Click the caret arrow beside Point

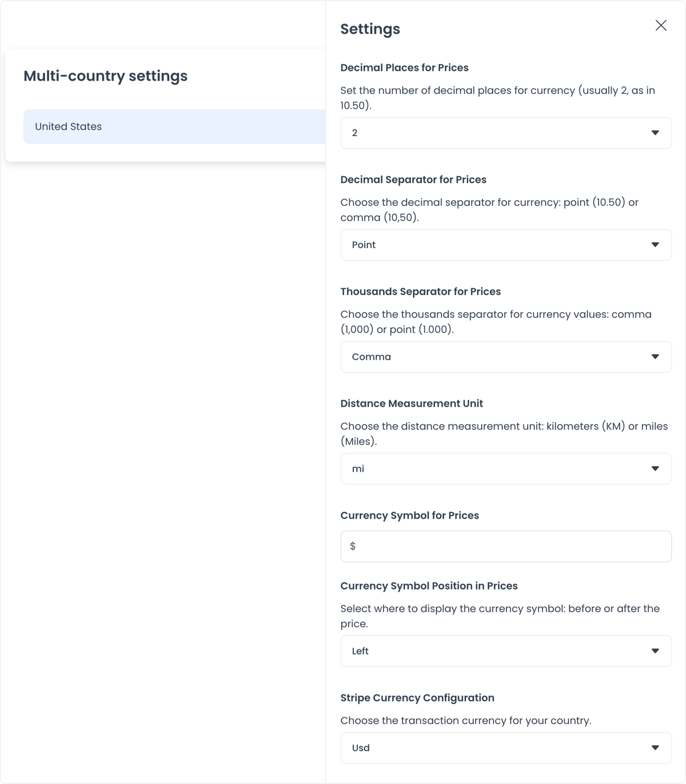(x=655, y=245)
